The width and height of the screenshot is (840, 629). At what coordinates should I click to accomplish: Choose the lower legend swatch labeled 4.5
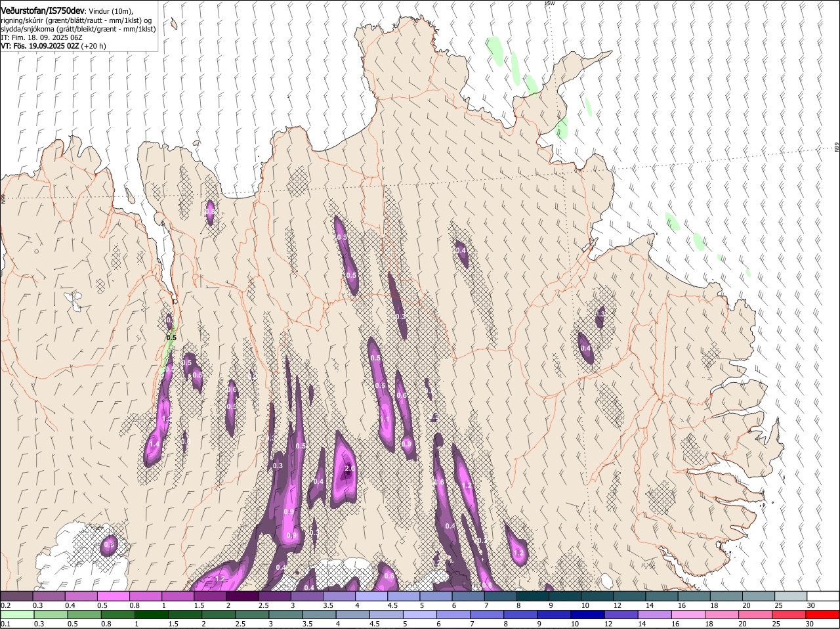pos(386,615)
